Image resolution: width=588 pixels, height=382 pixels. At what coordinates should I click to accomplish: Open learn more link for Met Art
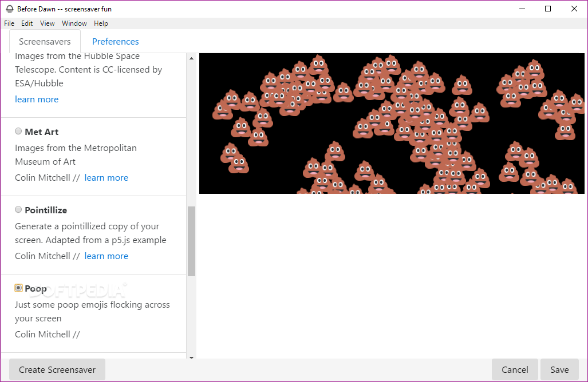pos(106,177)
